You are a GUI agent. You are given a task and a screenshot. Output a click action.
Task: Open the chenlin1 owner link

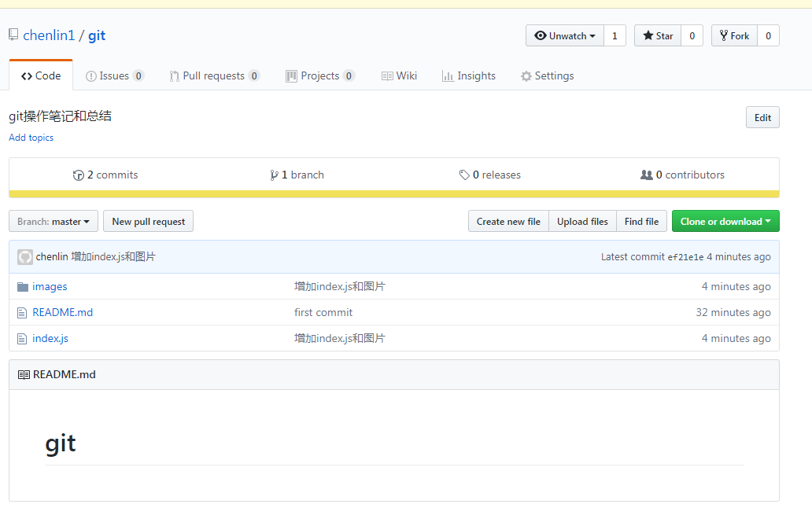49,35
